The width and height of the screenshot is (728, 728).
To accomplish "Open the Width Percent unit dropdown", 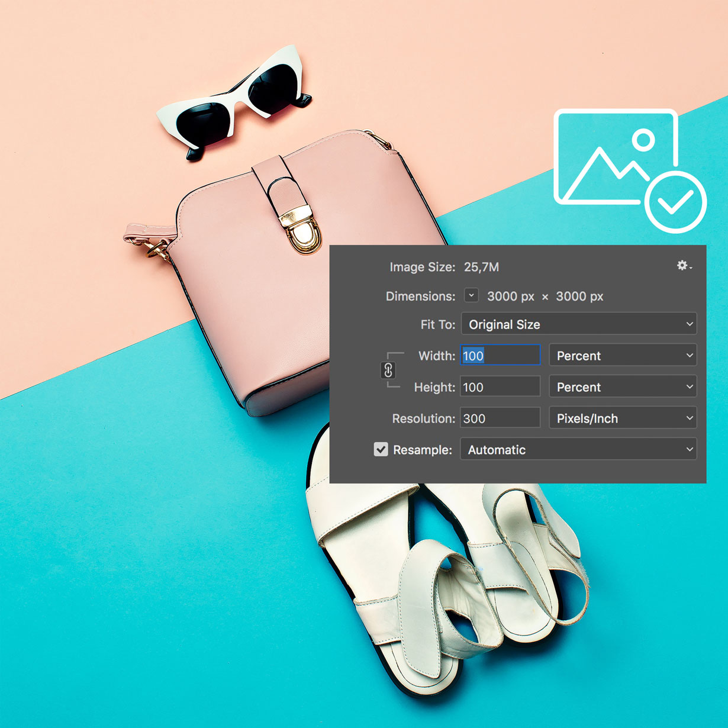I will pos(623,355).
